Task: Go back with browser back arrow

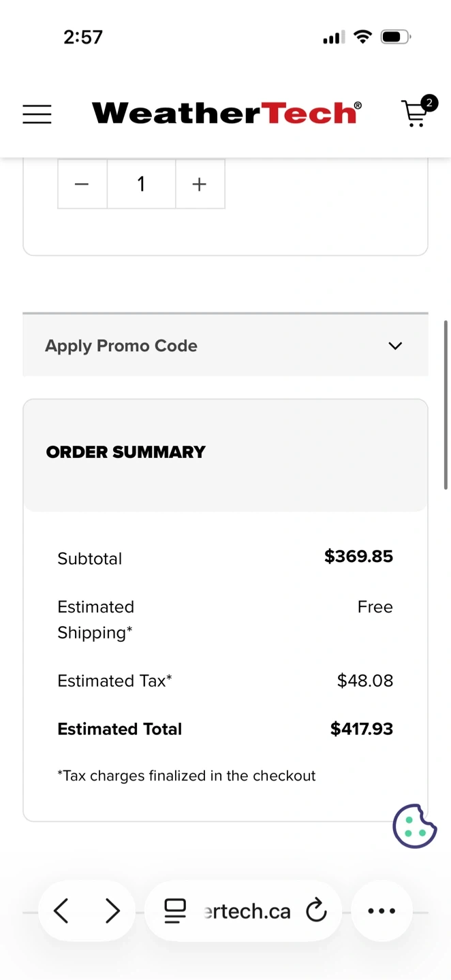Action: point(61,911)
